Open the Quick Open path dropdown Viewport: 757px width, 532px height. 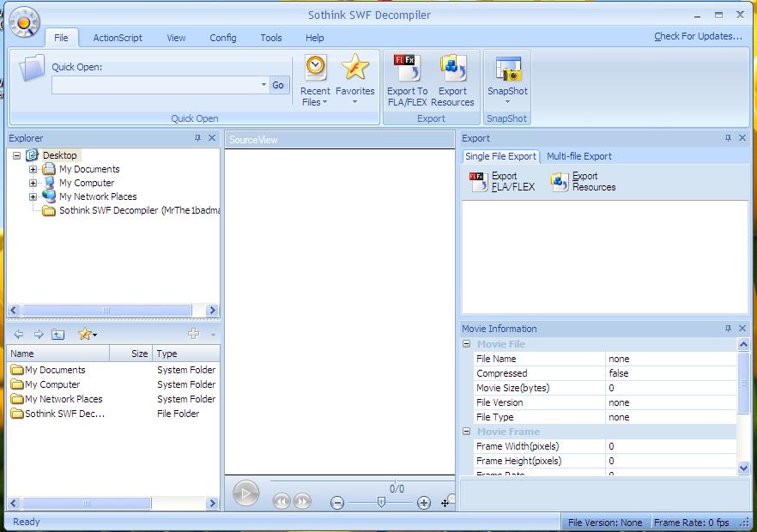point(263,84)
